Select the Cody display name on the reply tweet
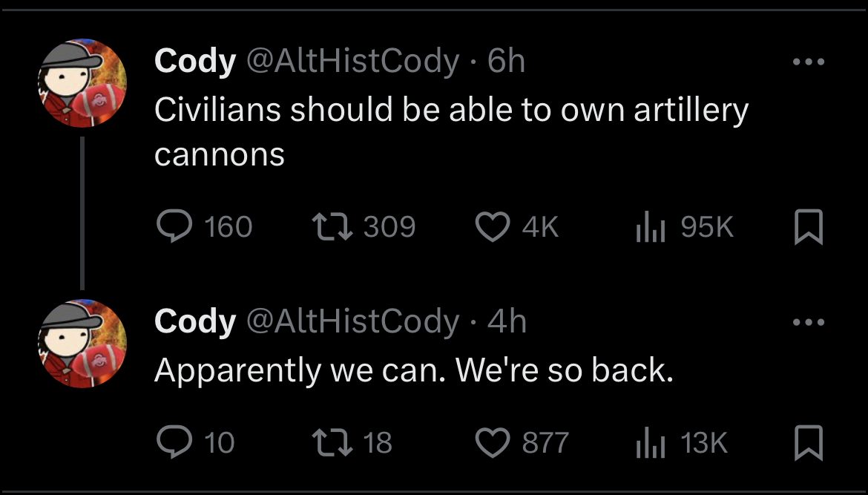Viewport: 868px width, 495px height. tap(195, 322)
